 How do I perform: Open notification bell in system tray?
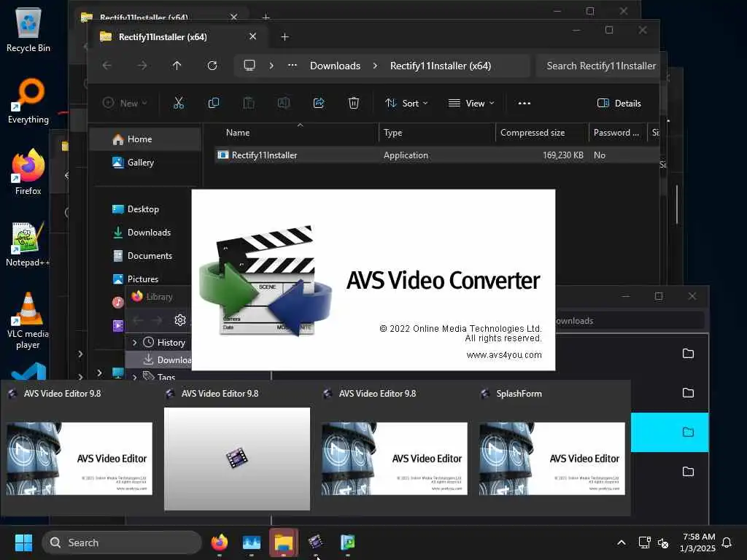click(x=727, y=542)
